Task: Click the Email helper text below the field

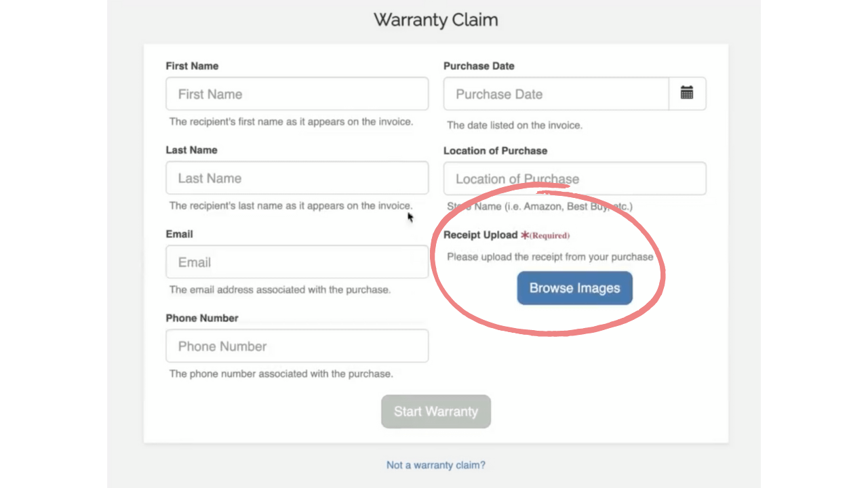Action: (x=279, y=289)
